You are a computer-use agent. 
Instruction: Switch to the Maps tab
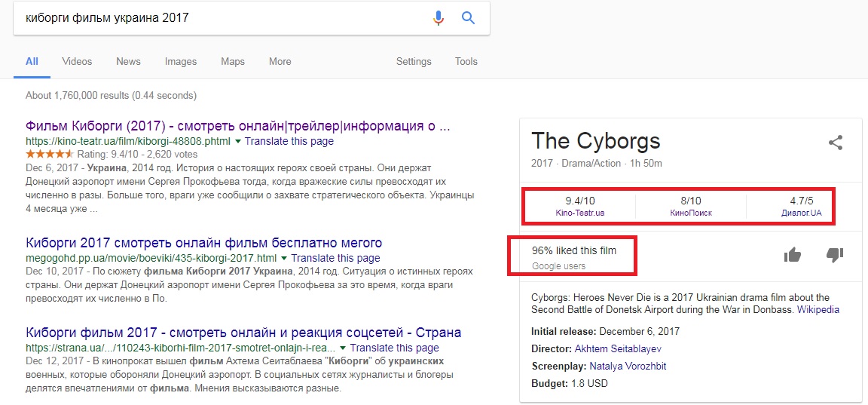pos(232,62)
